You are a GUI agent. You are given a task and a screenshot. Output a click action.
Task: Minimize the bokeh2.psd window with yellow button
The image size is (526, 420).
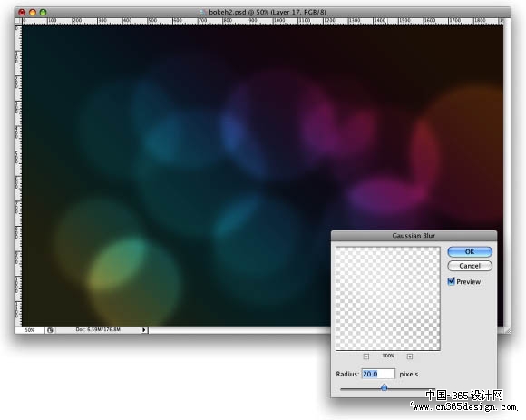click(x=33, y=13)
